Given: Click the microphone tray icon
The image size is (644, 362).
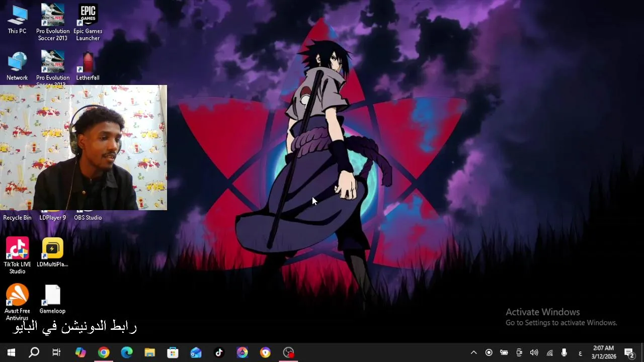Looking at the screenshot, I should coord(564,352).
